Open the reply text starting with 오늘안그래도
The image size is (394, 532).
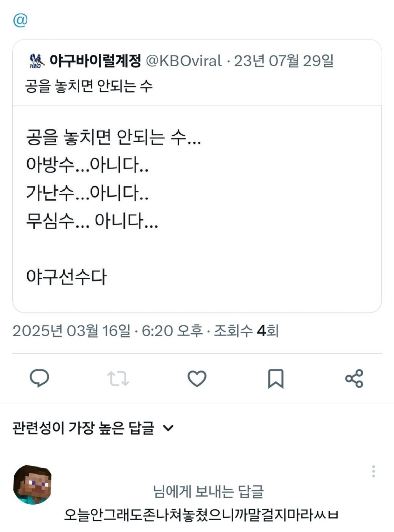[201, 515]
